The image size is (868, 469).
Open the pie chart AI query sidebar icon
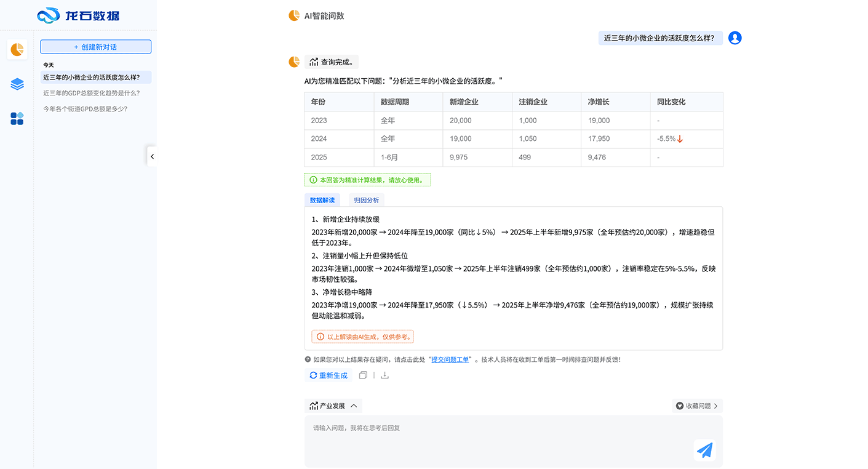coord(17,49)
